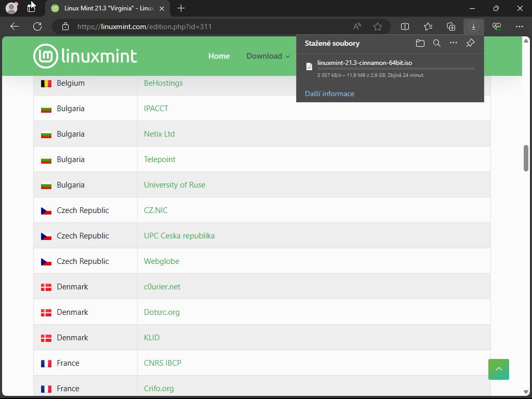Open more options in downloads panel
The image size is (532, 399).
click(454, 43)
